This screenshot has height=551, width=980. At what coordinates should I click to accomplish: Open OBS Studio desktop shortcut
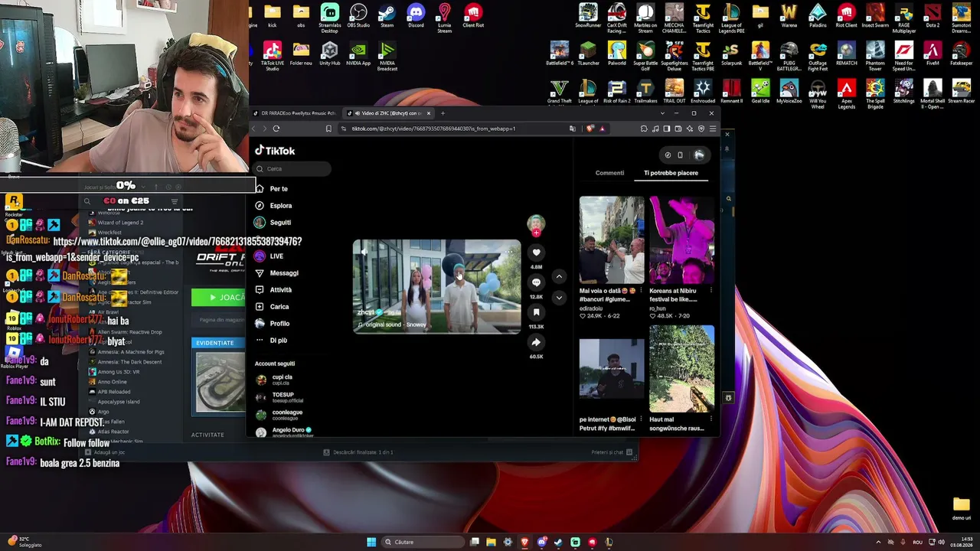tap(358, 16)
